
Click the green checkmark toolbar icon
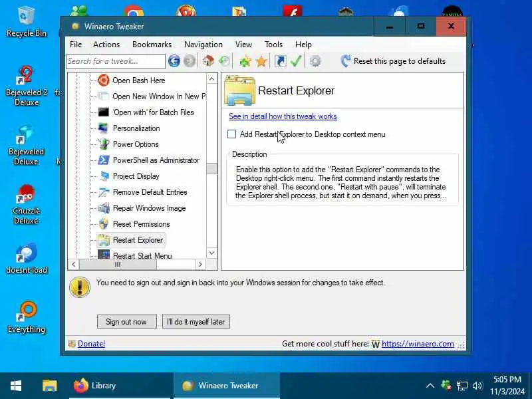[x=296, y=61]
